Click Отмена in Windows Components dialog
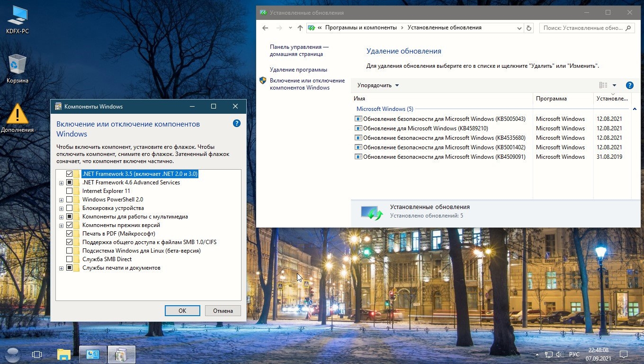Image resolution: width=644 pixels, height=364 pixels. [x=223, y=311]
